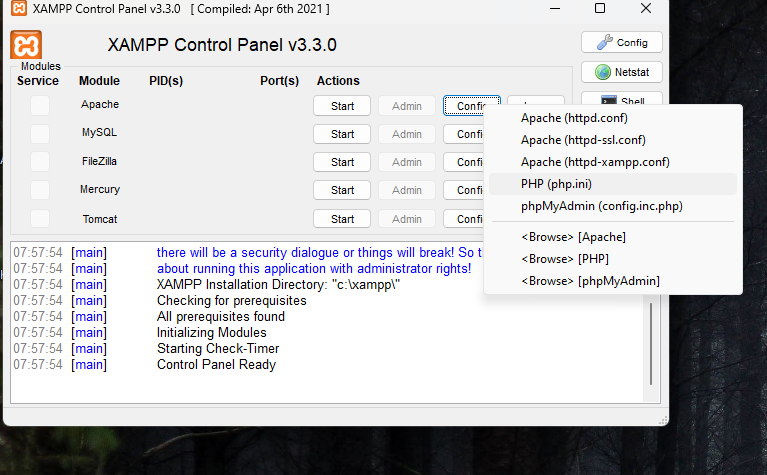The image size is (767, 475).
Task: Open Config via the wrench icon button
Action: [622, 43]
